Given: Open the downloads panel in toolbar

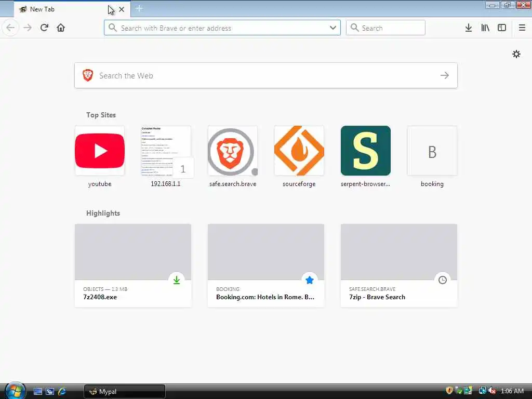Looking at the screenshot, I should pyautogui.click(x=469, y=28).
